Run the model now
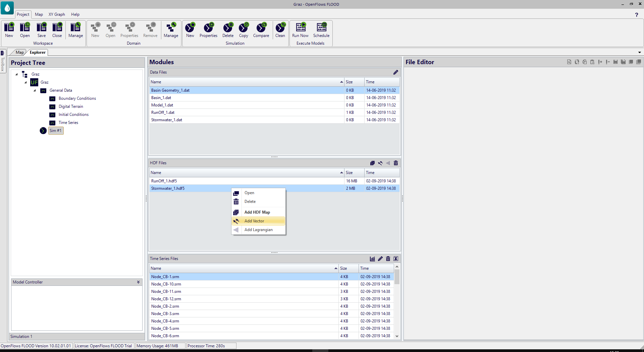 [300, 30]
